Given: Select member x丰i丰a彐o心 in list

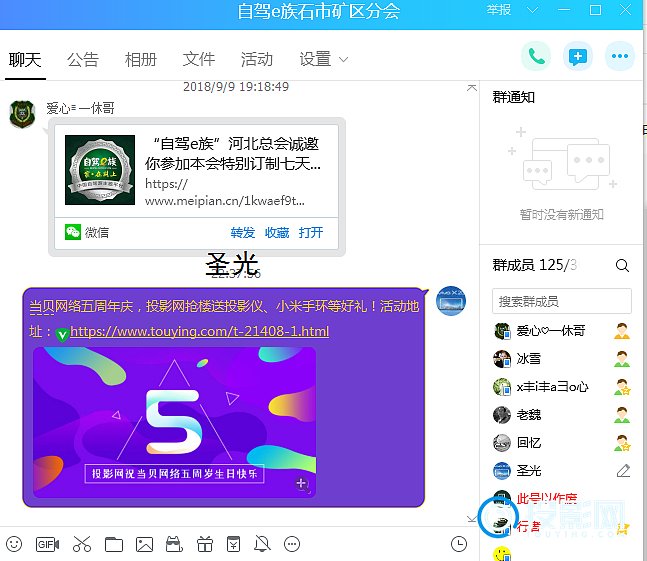Looking at the screenshot, I should coord(562,387).
